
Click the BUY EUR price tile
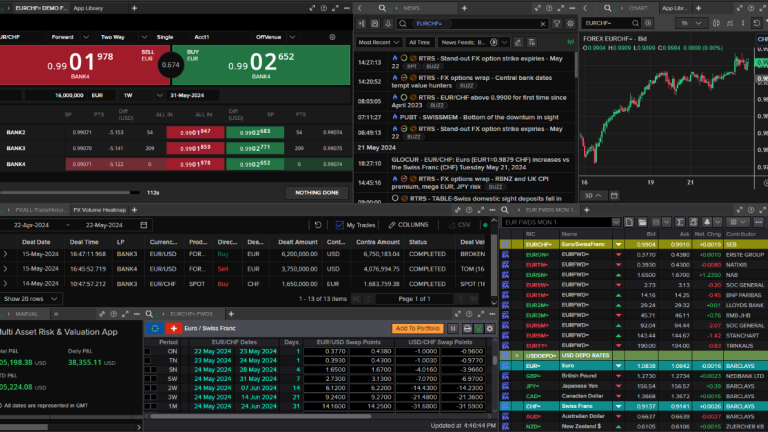click(x=261, y=65)
